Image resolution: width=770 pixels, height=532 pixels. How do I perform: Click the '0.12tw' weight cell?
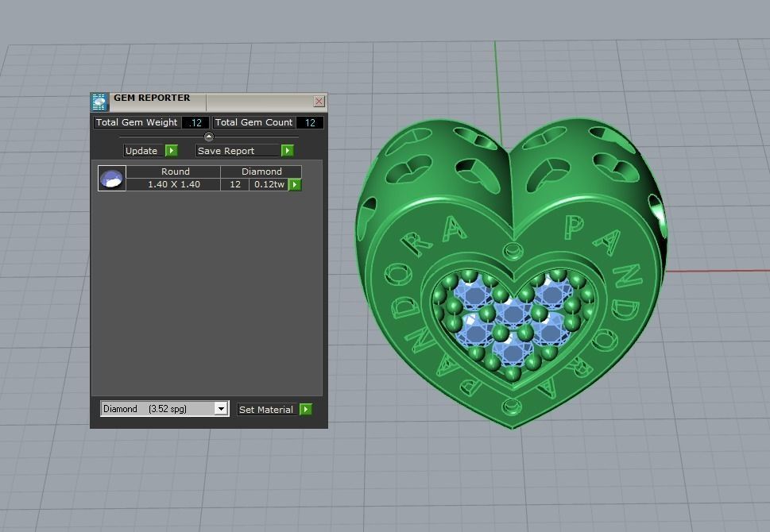coord(269,184)
